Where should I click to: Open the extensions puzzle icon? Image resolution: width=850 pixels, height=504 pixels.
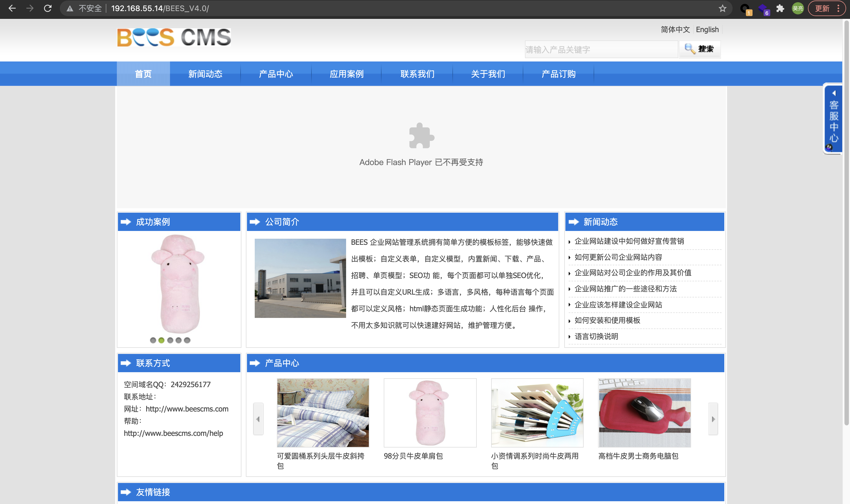[x=781, y=9]
